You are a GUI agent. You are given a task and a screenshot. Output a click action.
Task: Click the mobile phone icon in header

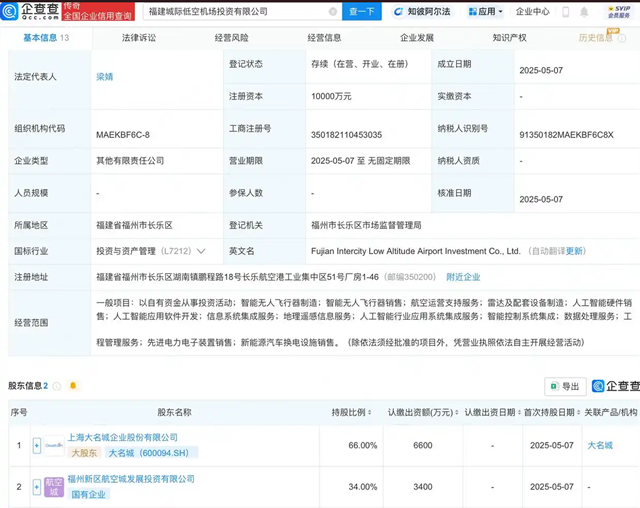pos(565,12)
